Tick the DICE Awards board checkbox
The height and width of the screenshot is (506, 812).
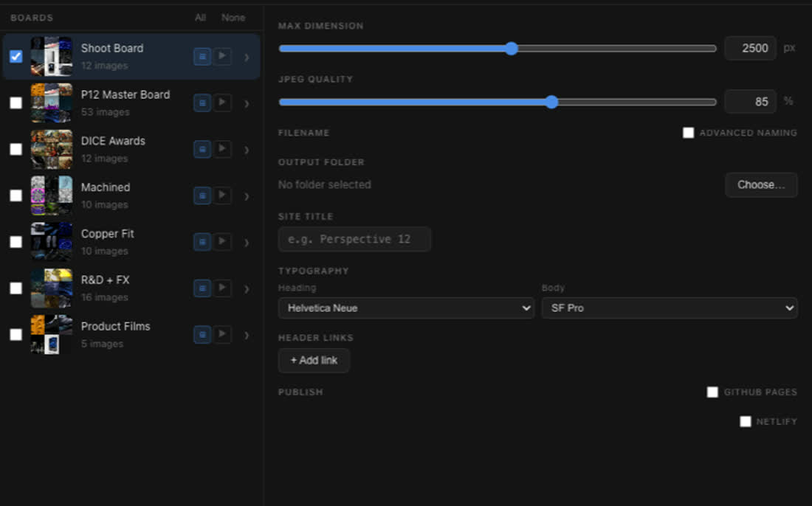tap(16, 149)
